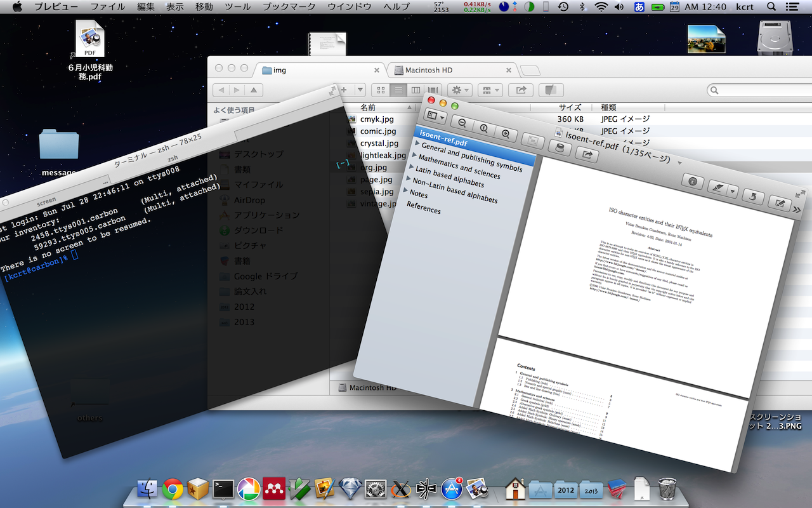
Task: Open Picasa from the Dock
Action: pyautogui.click(x=249, y=488)
